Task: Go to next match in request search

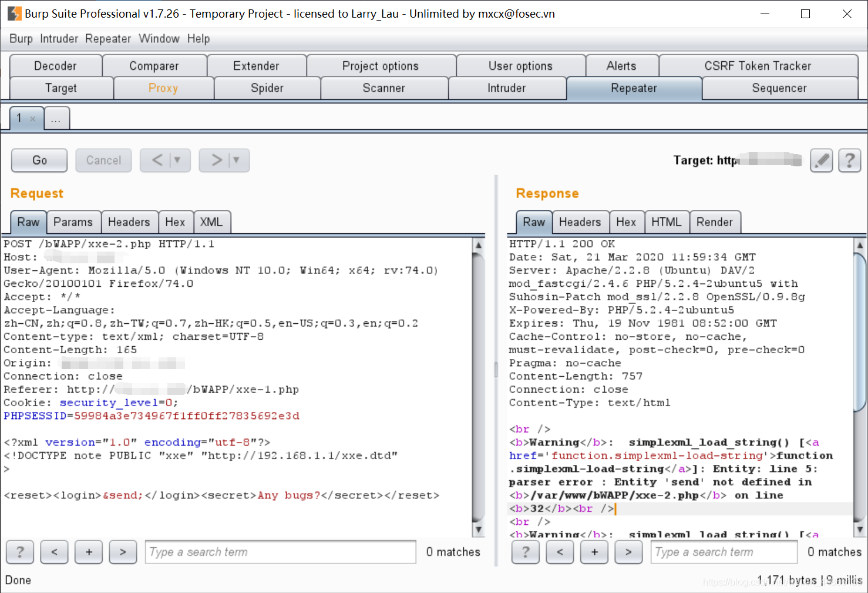Action: (123, 552)
